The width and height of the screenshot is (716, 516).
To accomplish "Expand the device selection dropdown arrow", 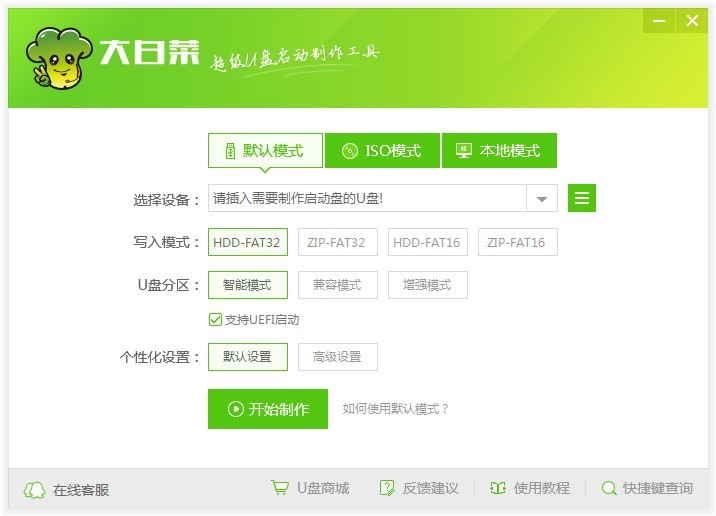I will coord(541,199).
